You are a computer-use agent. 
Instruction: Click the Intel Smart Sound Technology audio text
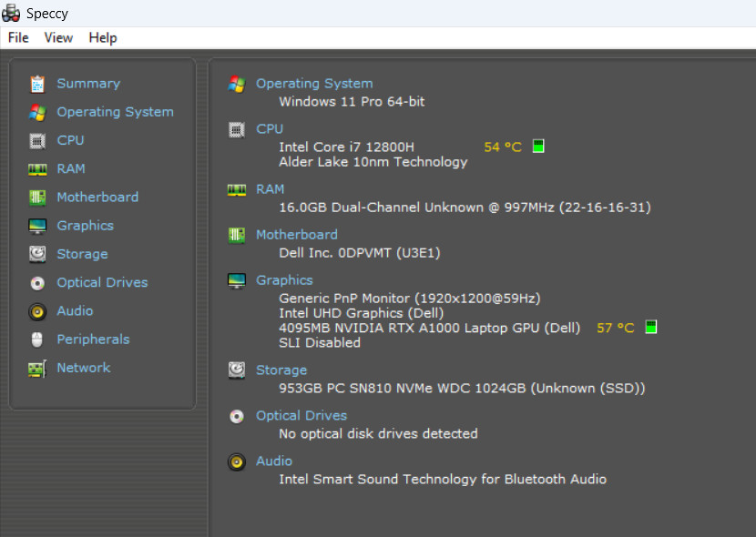point(443,480)
